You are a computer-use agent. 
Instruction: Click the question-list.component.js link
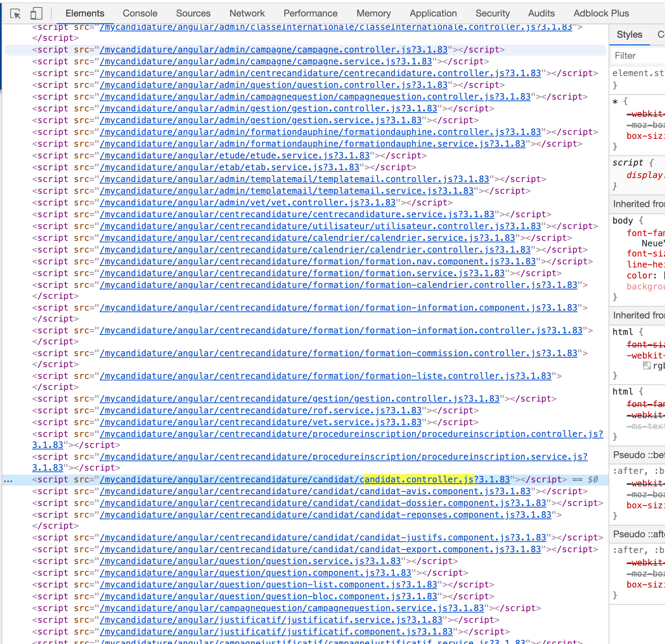point(268,585)
